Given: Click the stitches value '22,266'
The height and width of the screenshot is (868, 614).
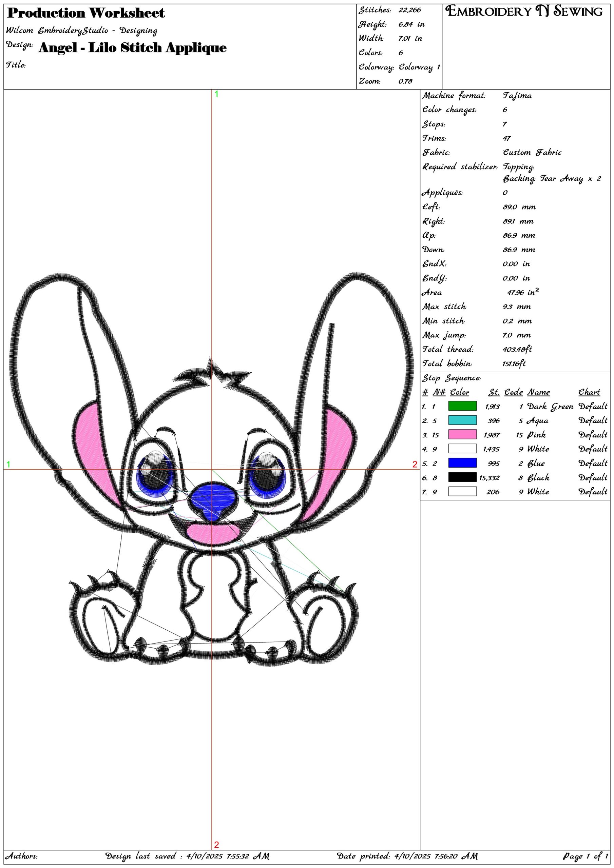Looking at the screenshot, I should [x=409, y=10].
